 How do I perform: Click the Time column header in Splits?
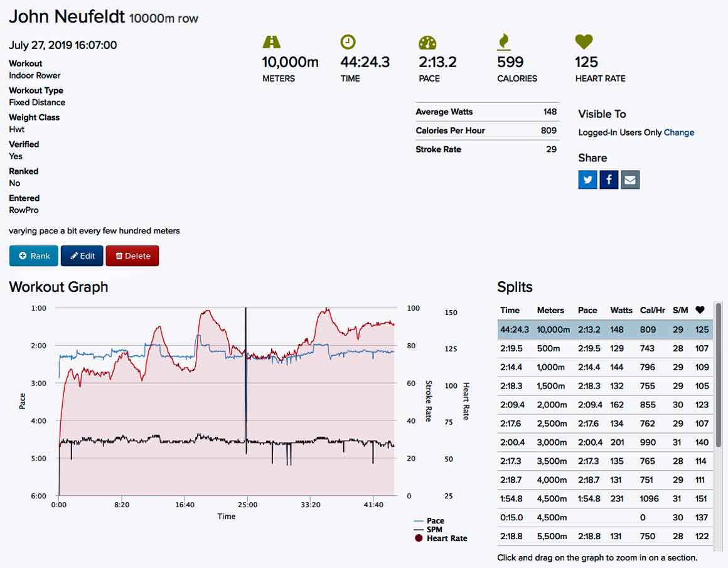coord(510,310)
